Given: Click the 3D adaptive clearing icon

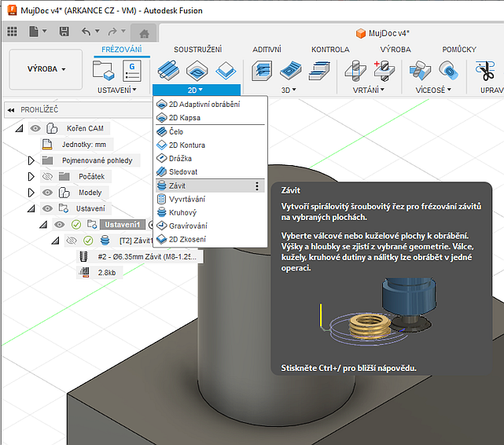Looking at the screenshot, I should click(263, 70).
